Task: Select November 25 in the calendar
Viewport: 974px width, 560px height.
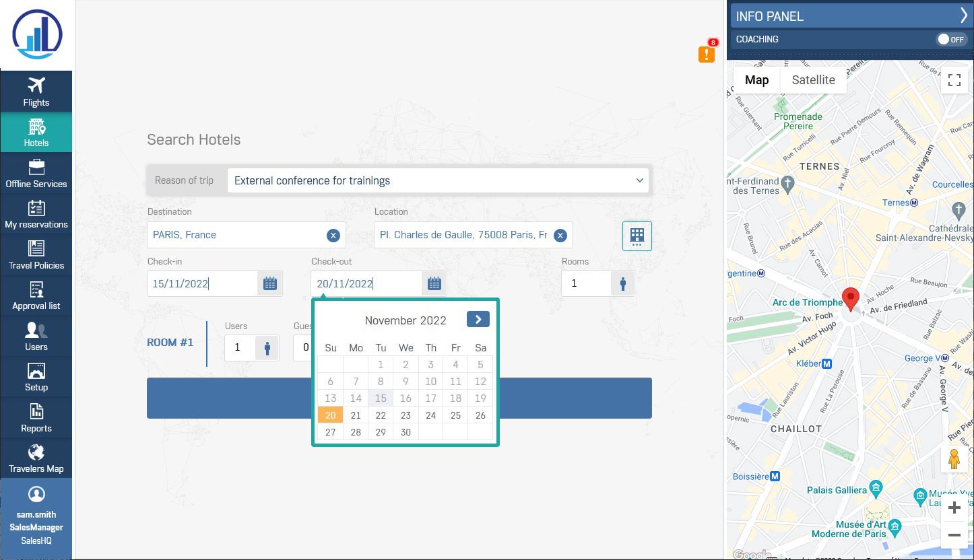Action: 455,415
